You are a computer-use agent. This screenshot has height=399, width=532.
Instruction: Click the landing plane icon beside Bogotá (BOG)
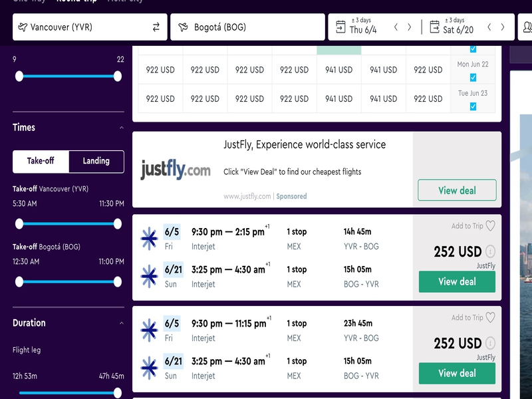coord(184,27)
